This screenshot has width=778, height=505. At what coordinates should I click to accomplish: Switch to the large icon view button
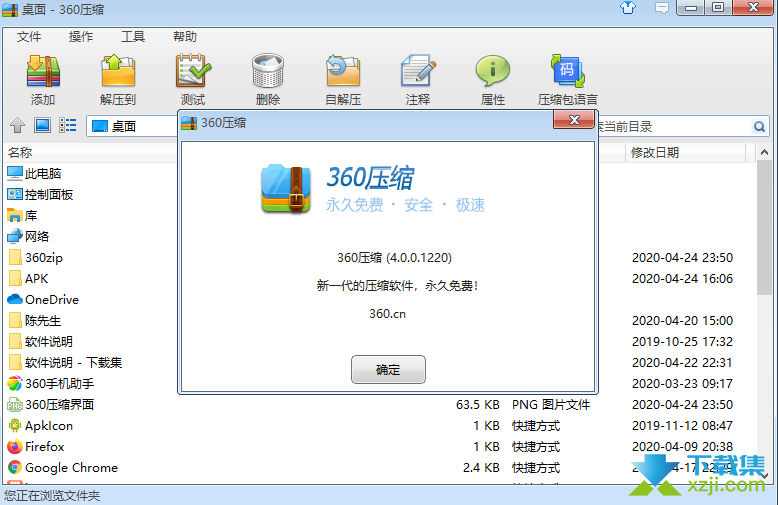point(42,126)
